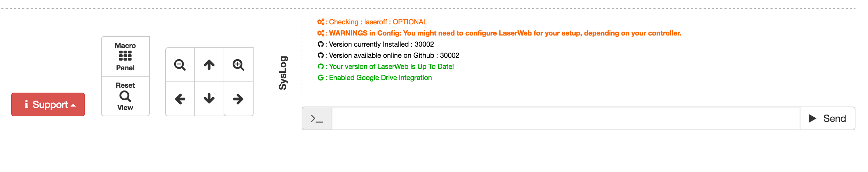Viewport: 868px width, 172px height.
Task: Pan view left with the left arrow
Action: tap(180, 99)
